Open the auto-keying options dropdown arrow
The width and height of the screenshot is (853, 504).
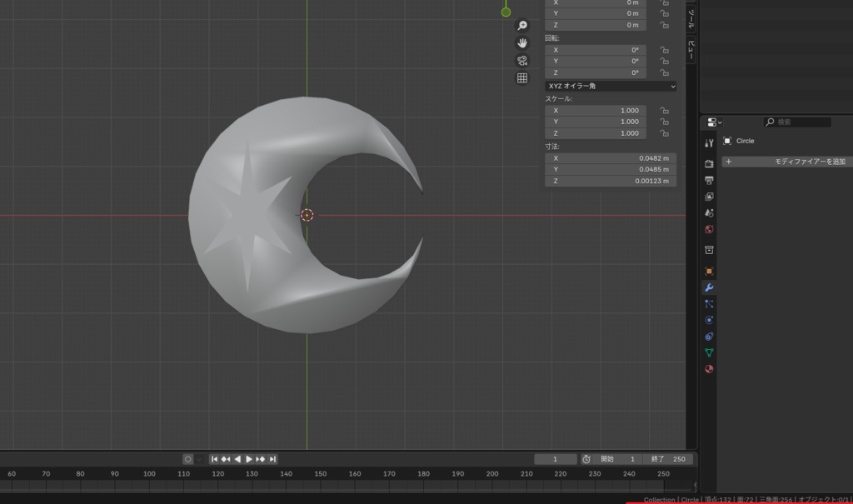pos(199,459)
